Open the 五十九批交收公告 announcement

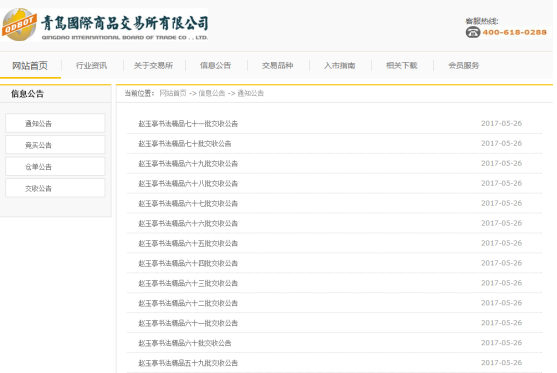tap(188, 363)
